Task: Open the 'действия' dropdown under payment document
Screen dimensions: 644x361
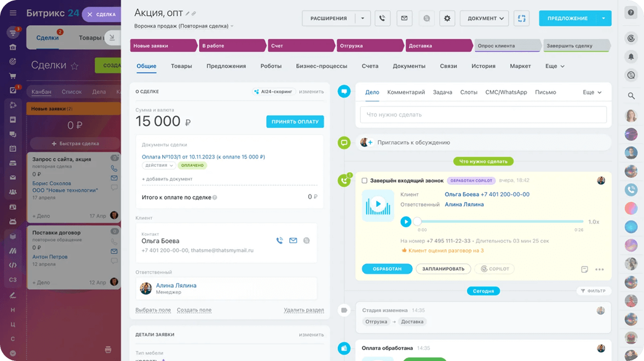Action: click(x=159, y=165)
